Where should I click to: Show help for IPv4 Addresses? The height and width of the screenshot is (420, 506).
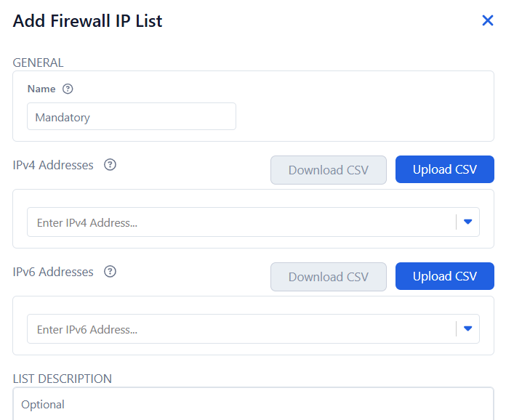pyautogui.click(x=111, y=165)
